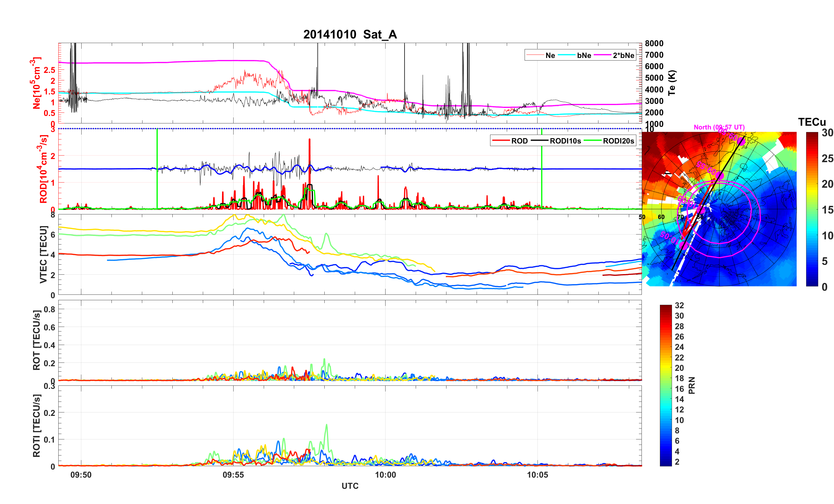Click the UTC x-axis label
This screenshot has width=834, height=504.
tap(350, 486)
